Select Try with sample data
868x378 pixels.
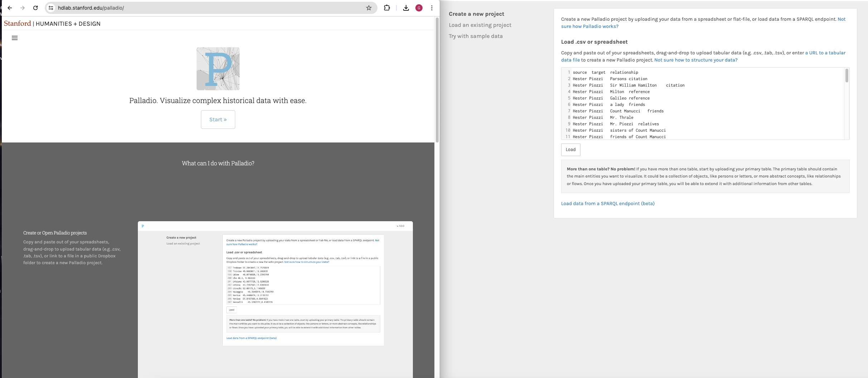coord(476,36)
